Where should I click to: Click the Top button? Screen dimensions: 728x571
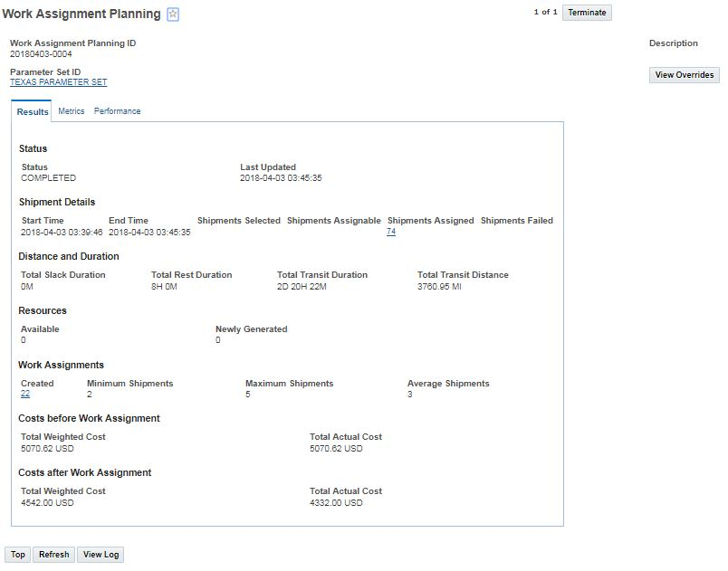[18, 555]
